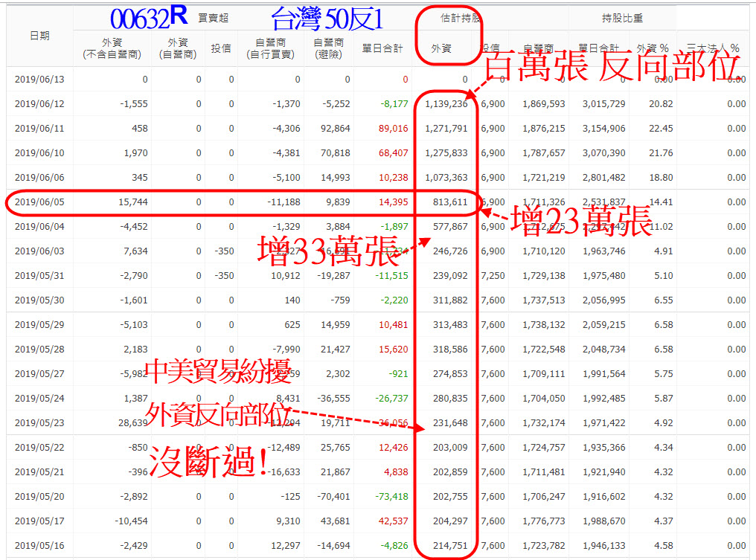Click the 持股比重 group header

(x=622, y=19)
